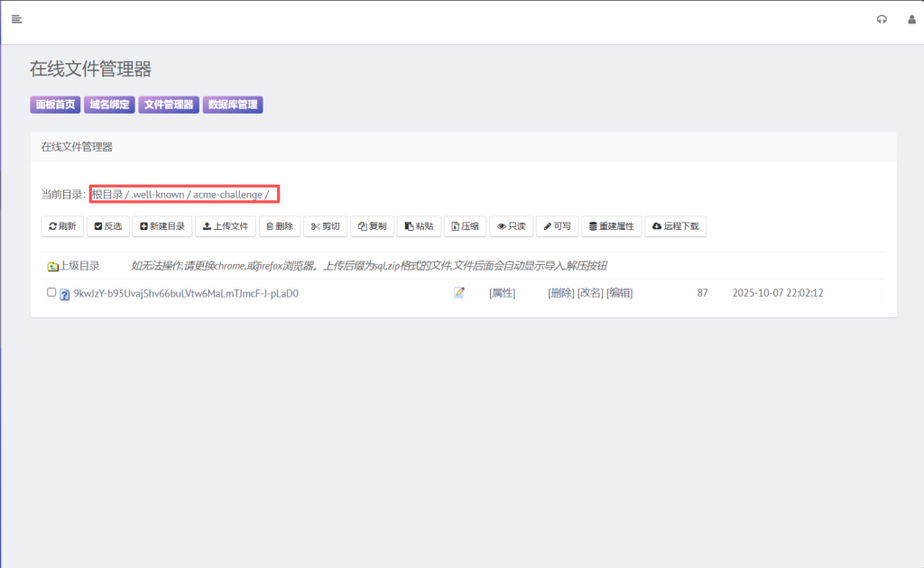
Task: Click the [属性] properties link
Action: click(x=502, y=293)
